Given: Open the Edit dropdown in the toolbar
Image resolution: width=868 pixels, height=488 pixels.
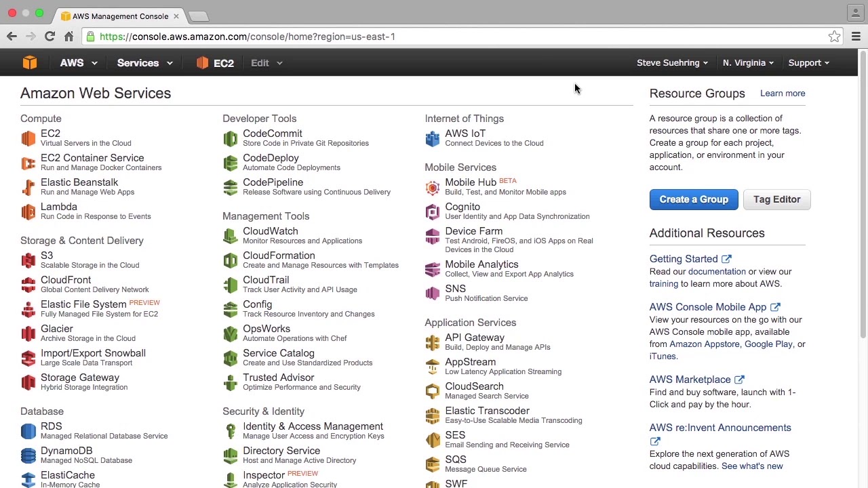Looking at the screenshot, I should pyautogui.click(x=267, y=63).
